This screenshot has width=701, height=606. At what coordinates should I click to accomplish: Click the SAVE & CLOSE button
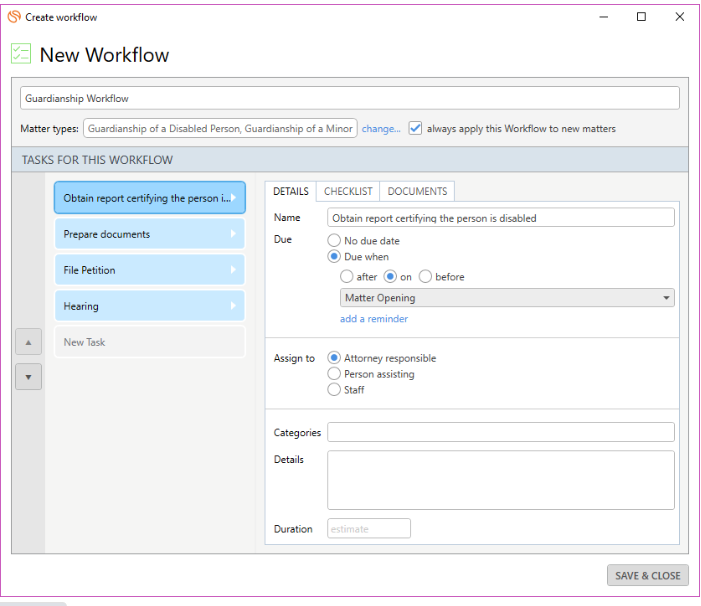click(x=647, y=575)
